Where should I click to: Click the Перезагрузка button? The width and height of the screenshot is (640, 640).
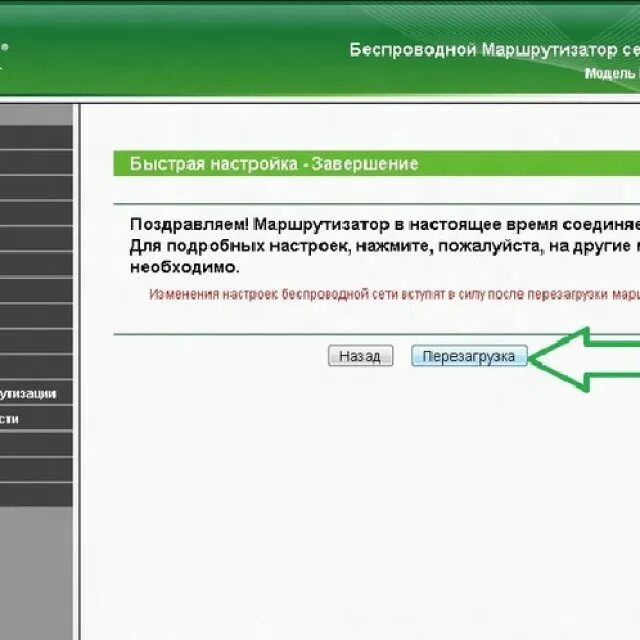tap(469, 356)
